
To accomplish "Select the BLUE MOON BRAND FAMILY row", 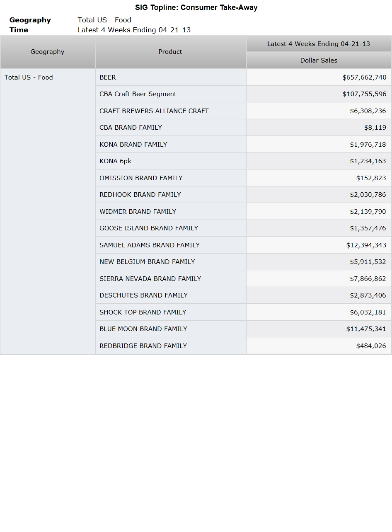I will click(x=171, y=329).
